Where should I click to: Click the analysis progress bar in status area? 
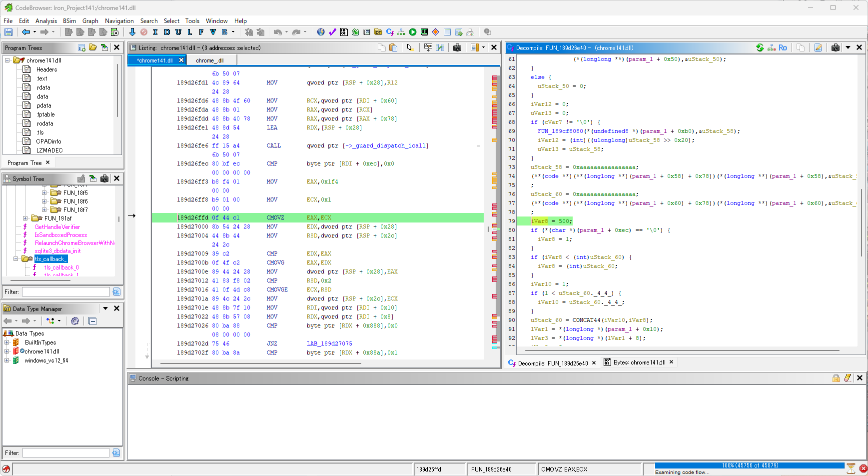749,465
